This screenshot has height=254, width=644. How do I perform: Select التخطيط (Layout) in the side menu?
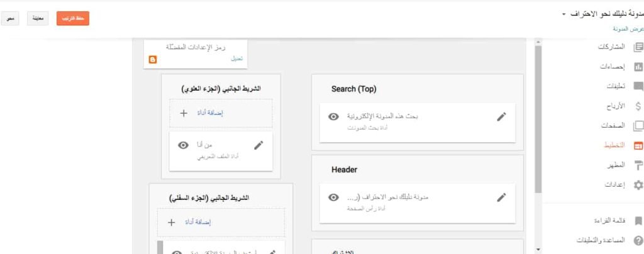tap(614, 145)
